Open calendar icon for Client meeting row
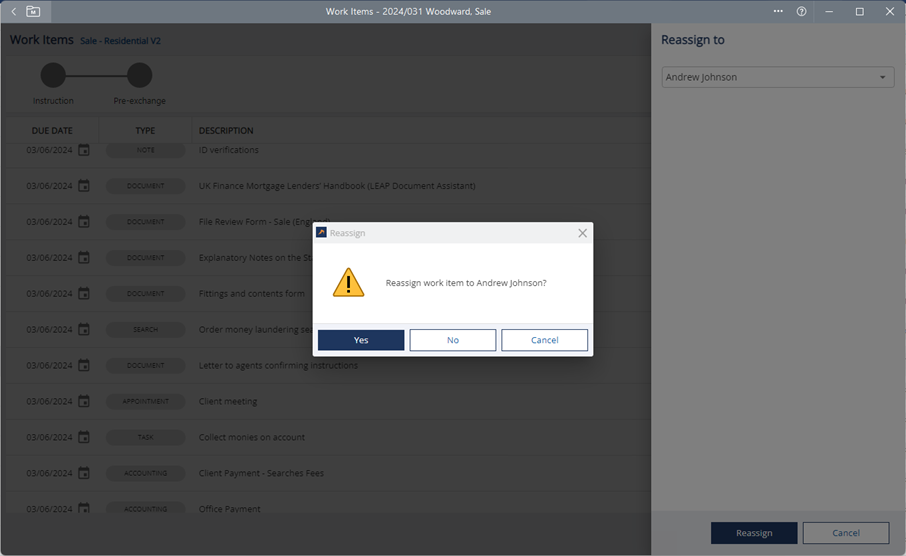This screenshot has width=906, height=556. pyautogui.click(x=84, y=401)
